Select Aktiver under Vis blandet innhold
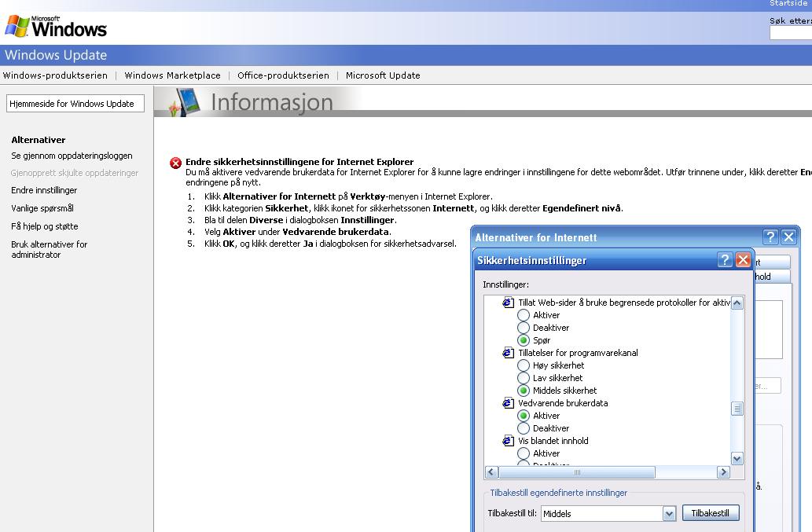The width and height of the screenshot is (812, 532). point(524,453)
